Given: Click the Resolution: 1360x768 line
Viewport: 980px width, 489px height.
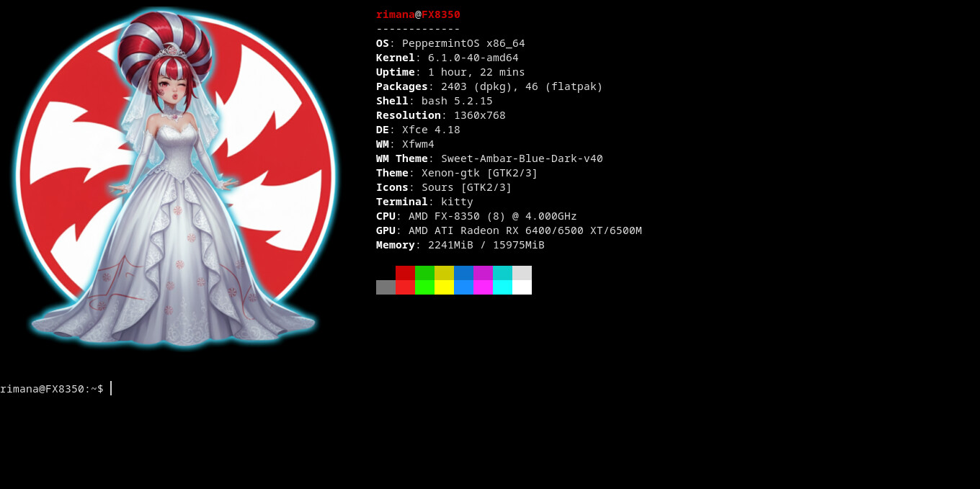Looking at the screenshot, I should point(441,115).
